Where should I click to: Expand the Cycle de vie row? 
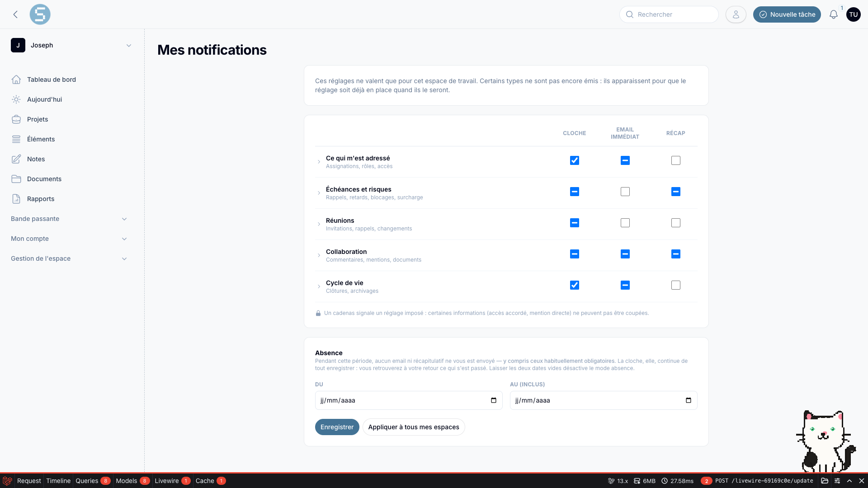[319, 286]
